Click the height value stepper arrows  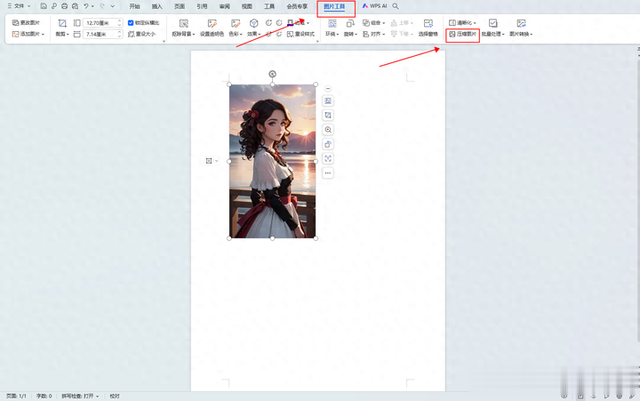[x=120, y=23]
